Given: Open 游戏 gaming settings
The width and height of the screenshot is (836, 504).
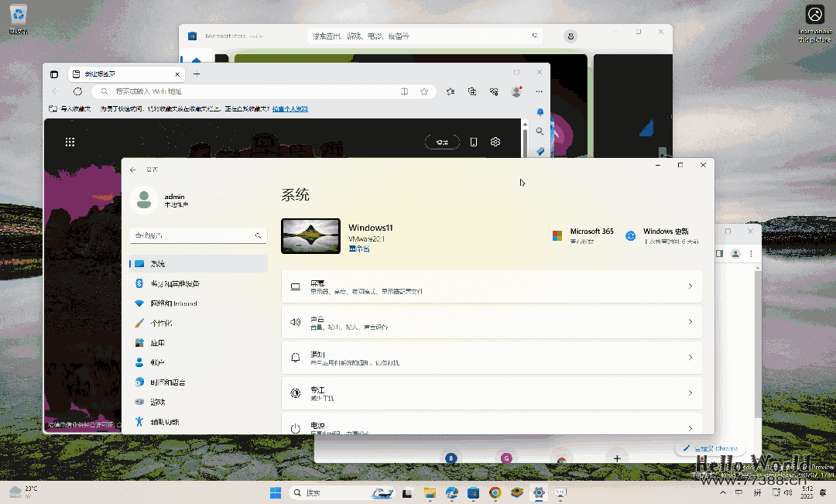Looking at the screenshot, I should coord(197,401).
